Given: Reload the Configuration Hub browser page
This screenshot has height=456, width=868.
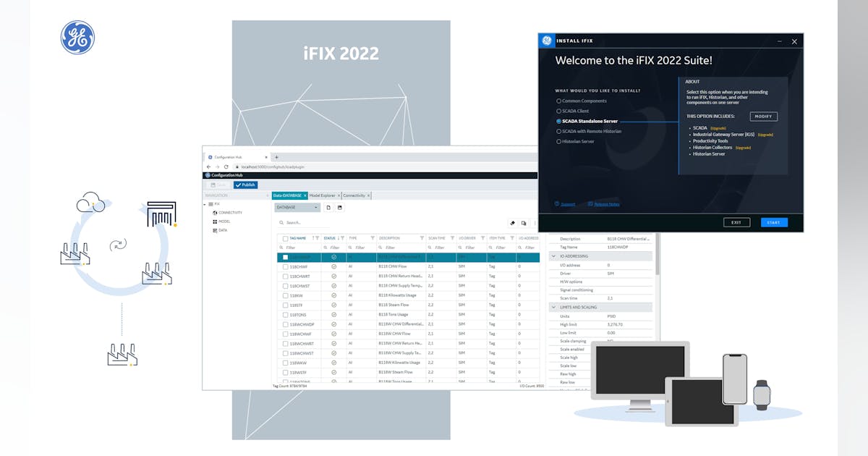Looking at the screenshot, I should point(226,166).
